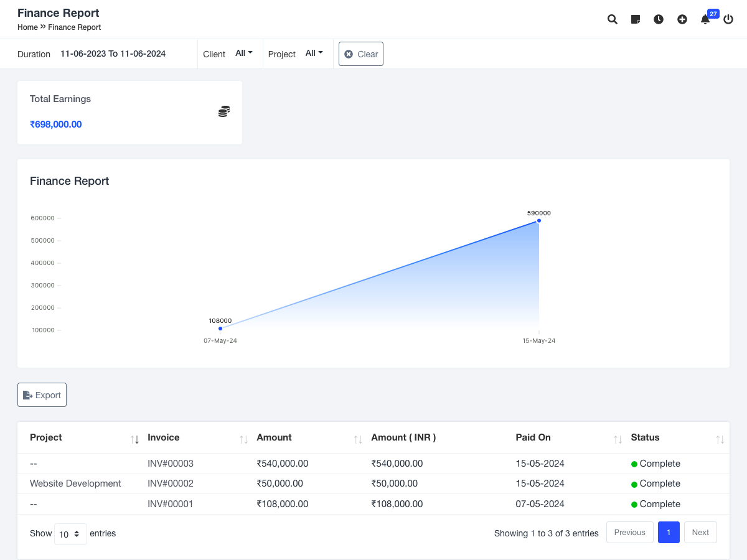Open the search icon in header
The image size is (747, 560).
613,19
